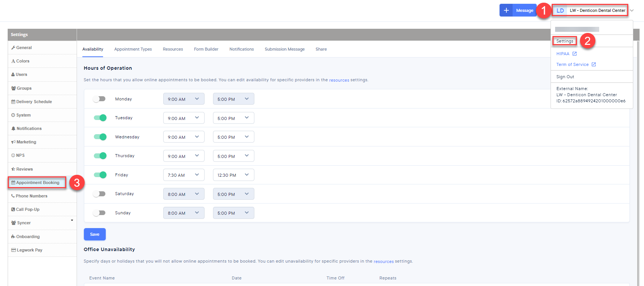This screenshot has width=644, height=286.
Task: Switch to the Appointment Types tab
Action: pyautogui.click(x=133, y=49)
